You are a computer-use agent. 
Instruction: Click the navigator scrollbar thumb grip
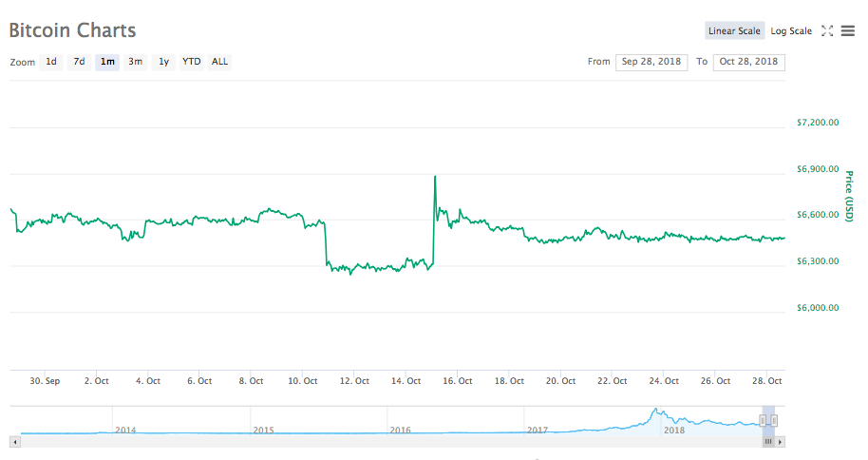pos(768,442)
